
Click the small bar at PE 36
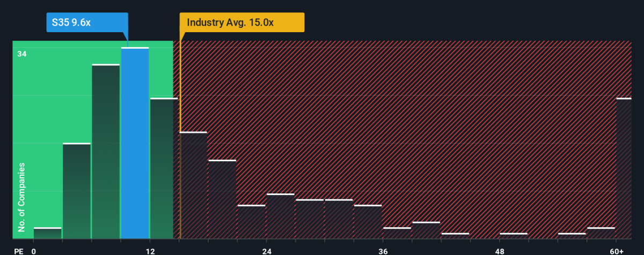click(397, 233)
